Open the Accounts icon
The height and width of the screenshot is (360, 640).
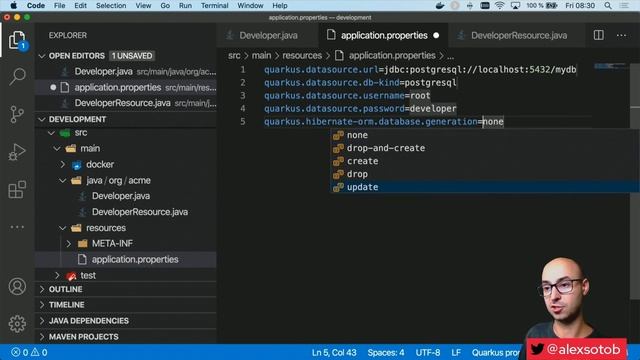tap(17, 287)
